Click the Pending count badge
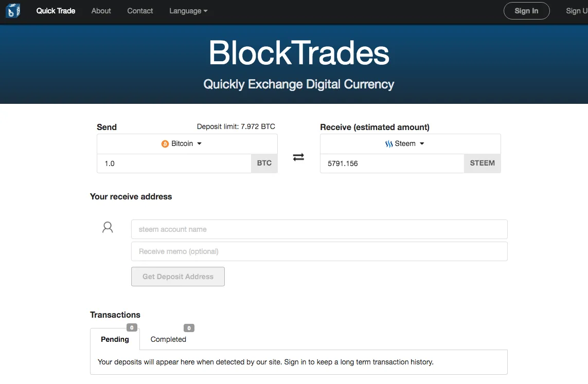The width and height of the screenshot is (588, 384). point(132,327)
